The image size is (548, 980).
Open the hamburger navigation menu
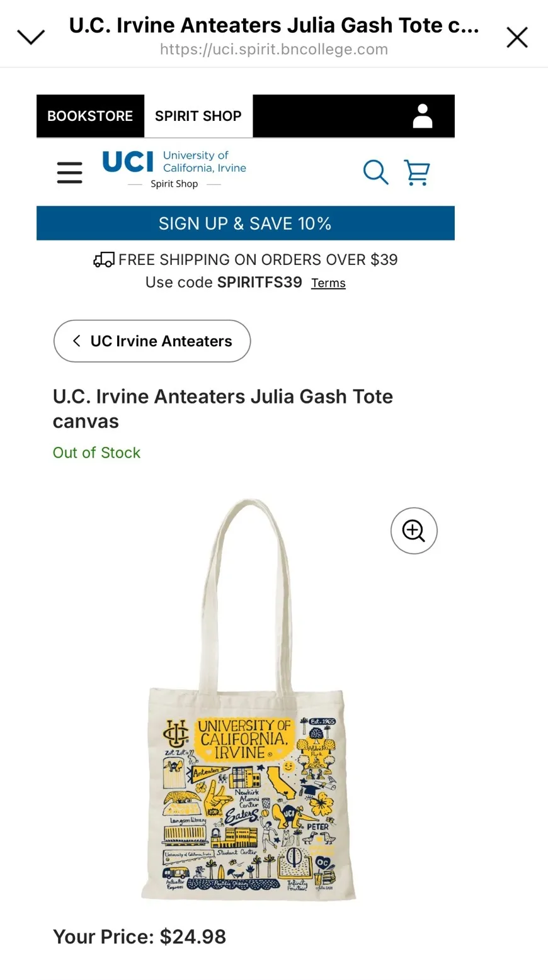coord(69,172)
